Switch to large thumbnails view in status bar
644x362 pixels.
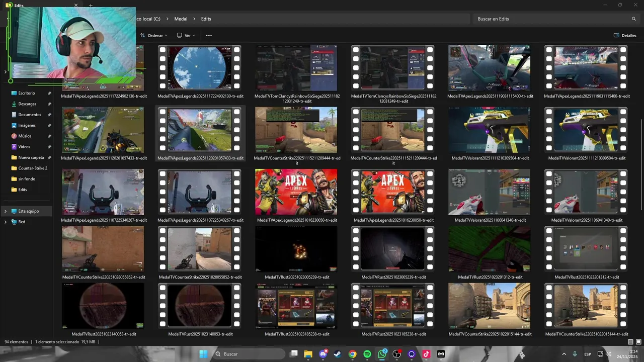pyautogui.click(x=638, y=342)
